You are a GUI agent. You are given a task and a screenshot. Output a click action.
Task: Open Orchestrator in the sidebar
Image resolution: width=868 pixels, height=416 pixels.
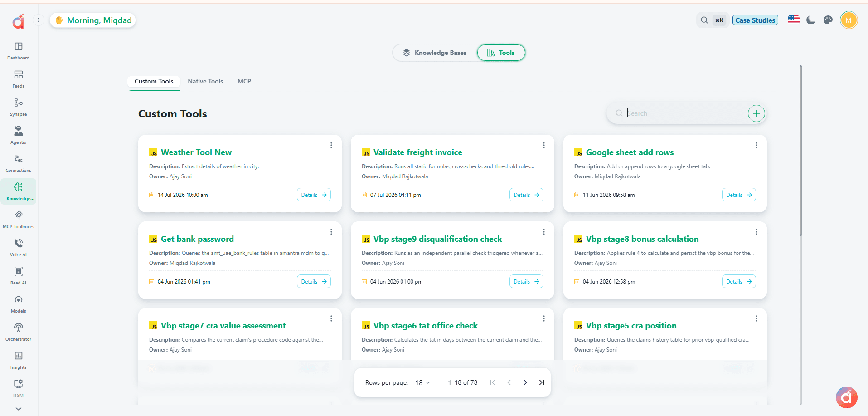pos(18,332)
